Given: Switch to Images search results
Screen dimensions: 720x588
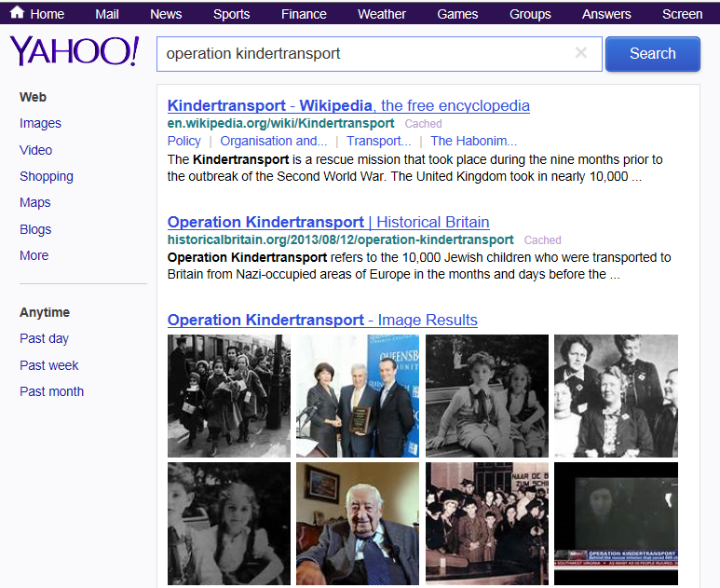Looking at the screenshot, I should [40, 123].
